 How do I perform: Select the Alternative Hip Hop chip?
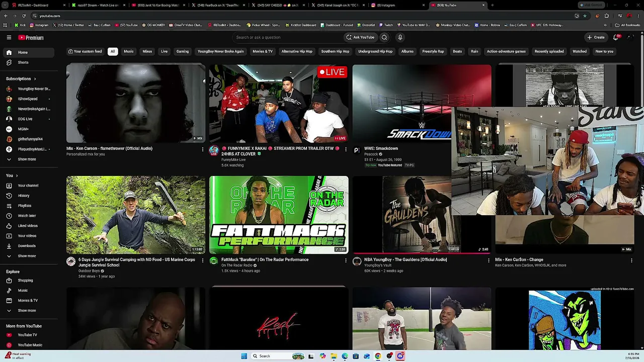click(297, 51)
